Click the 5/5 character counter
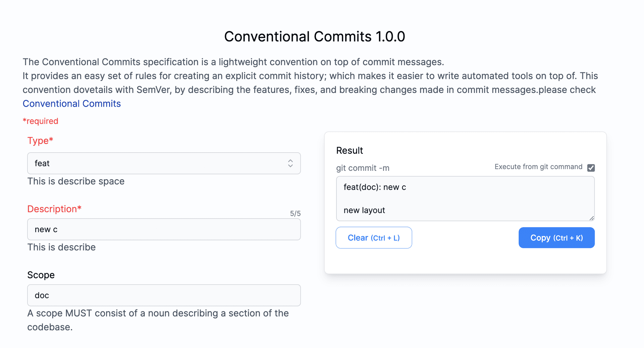644x348 pixels. [x=295, y=214]
